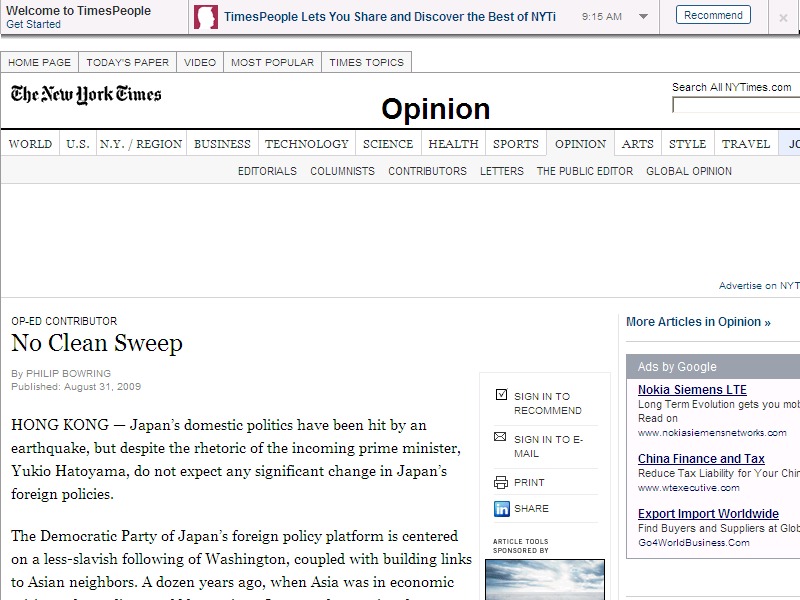Visit www.nokiasiemensnetworks.com ad URL
Viewport: 800px width, 600px height.
pos(712,433)
